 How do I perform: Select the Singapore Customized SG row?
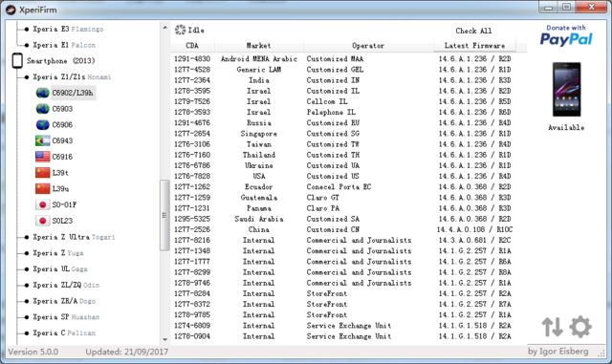tap(342, 134)
